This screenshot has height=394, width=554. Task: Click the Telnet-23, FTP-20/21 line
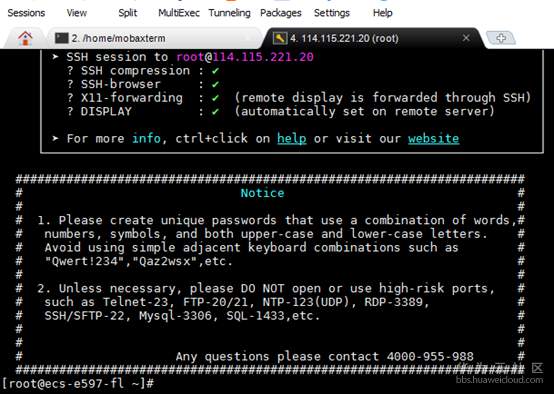pyautogui.click(x=237, y=302)
